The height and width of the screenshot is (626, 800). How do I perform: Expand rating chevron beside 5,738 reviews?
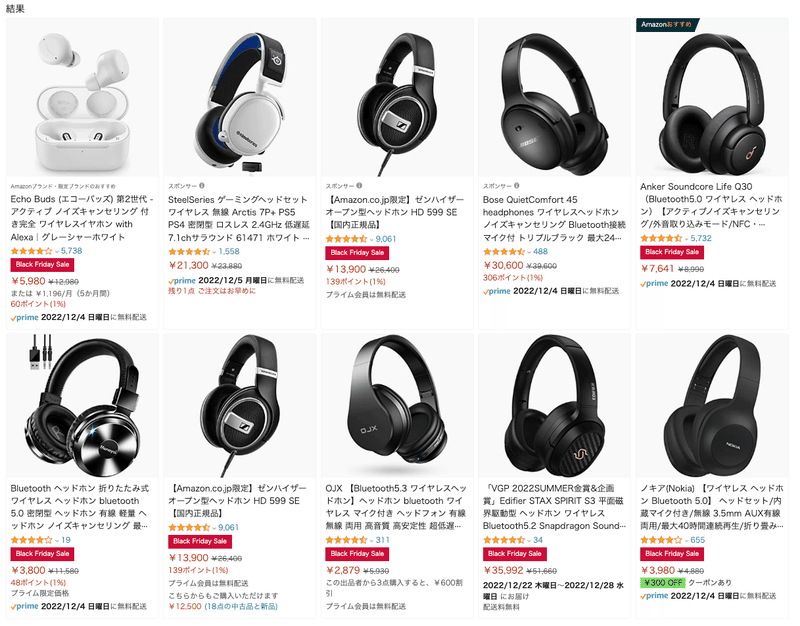pos(57,251)
